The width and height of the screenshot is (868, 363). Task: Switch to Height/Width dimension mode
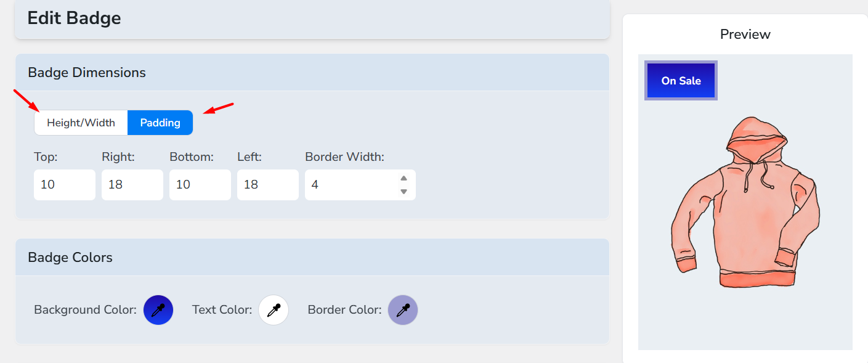81,123
